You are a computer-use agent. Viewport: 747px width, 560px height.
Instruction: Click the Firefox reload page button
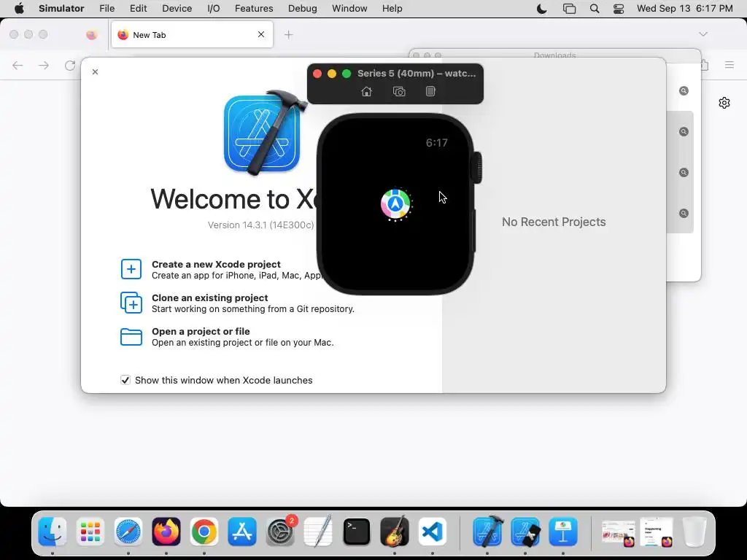point(70,65)
